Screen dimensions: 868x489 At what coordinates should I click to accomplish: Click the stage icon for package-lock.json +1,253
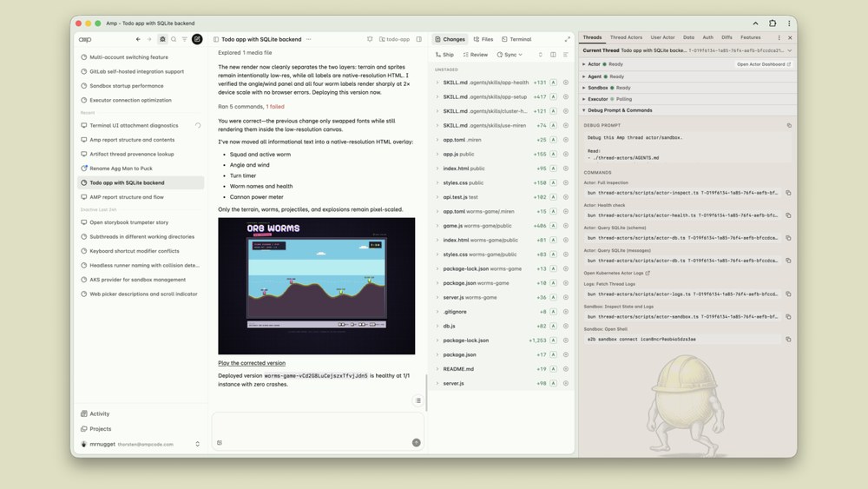[x=566, y=340]
